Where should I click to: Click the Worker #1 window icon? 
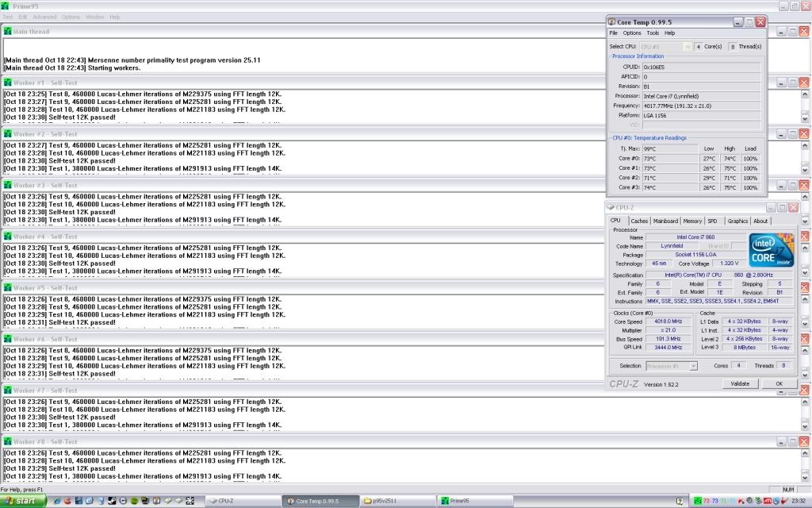[x=8, y=83]
